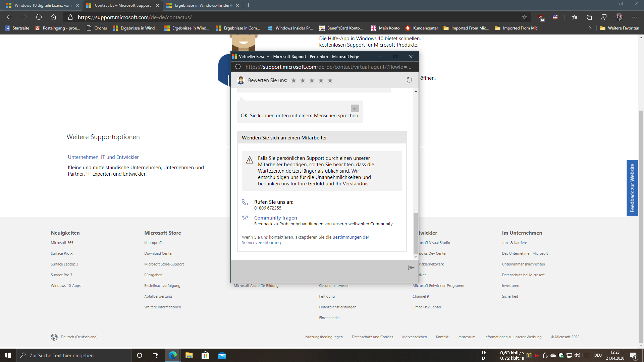Viewport: 644px width, 362px height.
Task: Click the browser home icon
Action: click(x=54, y=17)
